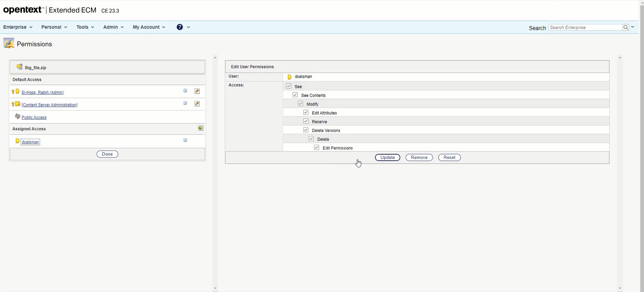Click info icon in dsalsman row

(185, 140)
